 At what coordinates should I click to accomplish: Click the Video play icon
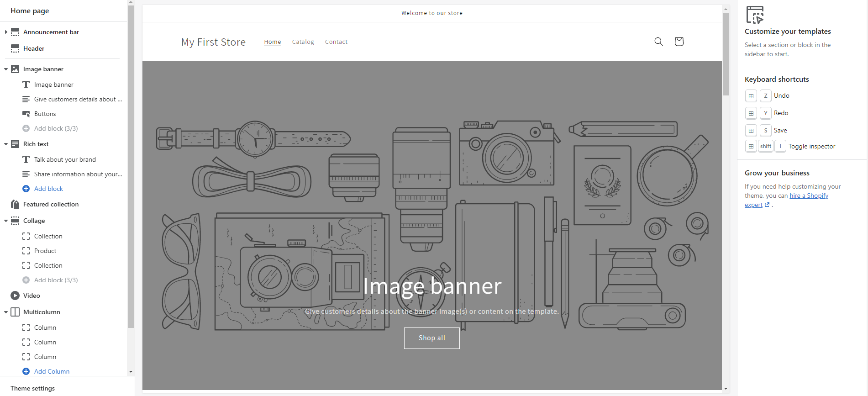point(15,296)
